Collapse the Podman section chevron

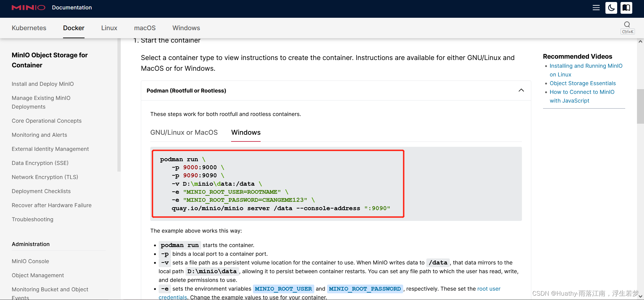pos(521,90)
